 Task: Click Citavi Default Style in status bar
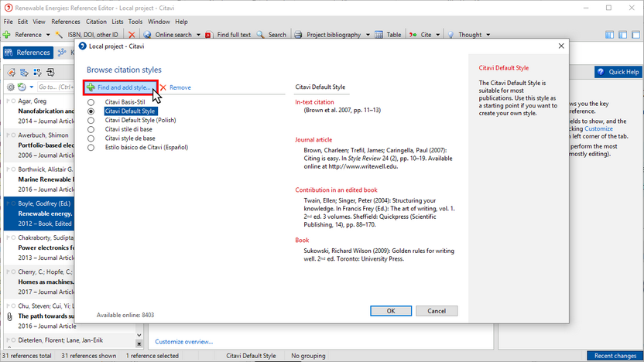251,356
